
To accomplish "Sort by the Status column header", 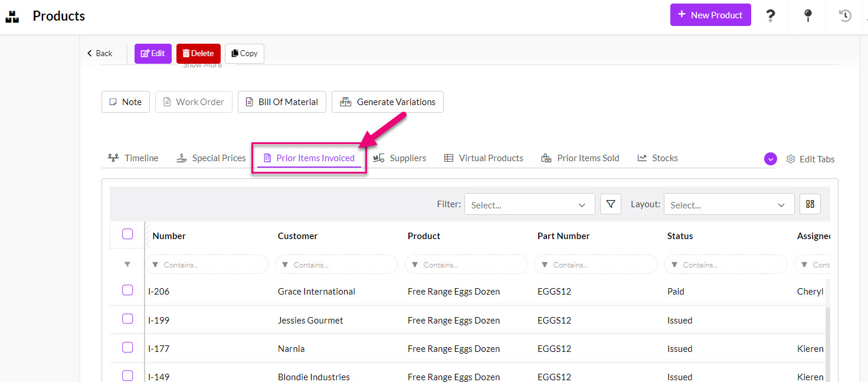I will [680, 236].
